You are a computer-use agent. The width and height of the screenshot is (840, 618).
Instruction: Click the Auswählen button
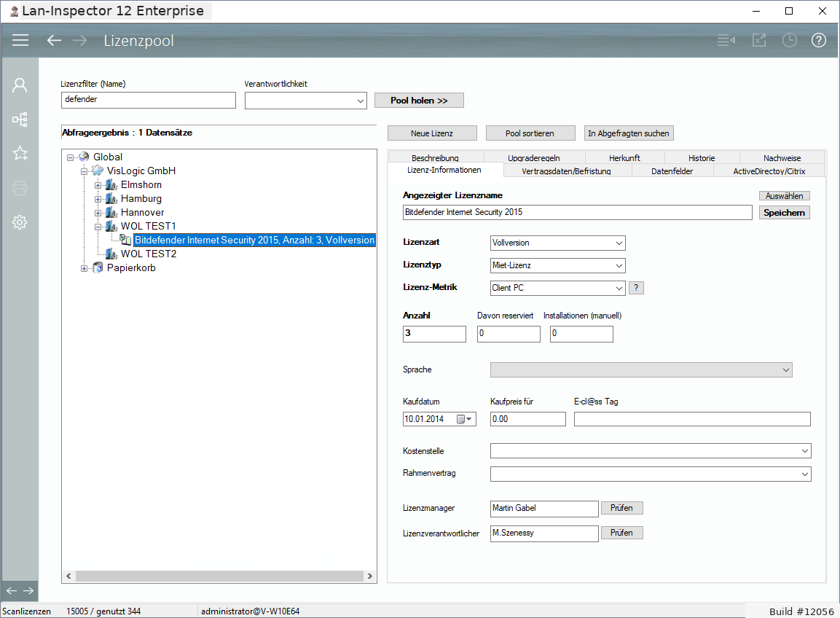[x=785, y=195]
